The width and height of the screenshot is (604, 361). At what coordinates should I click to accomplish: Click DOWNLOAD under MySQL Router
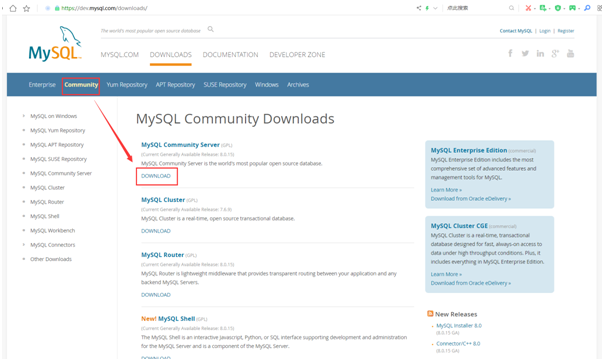pyautogui.click(x=156, y=295)
